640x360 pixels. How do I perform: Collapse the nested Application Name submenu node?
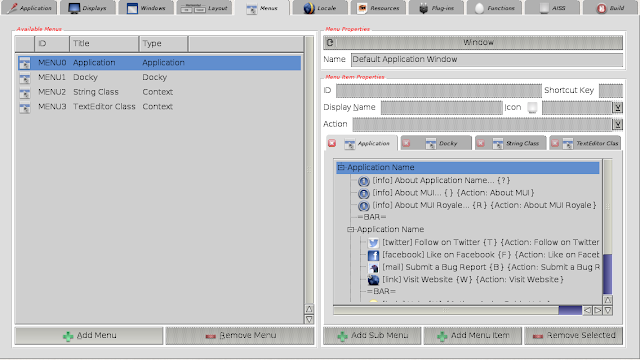[x=350, y=229]
